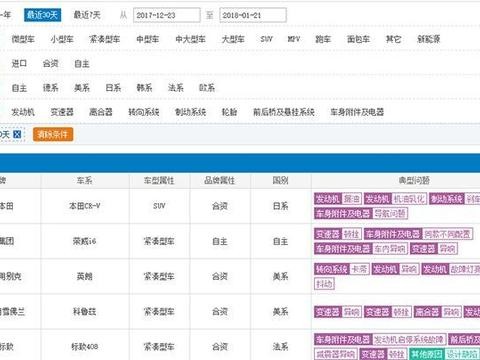The width and height of the screenshot is (480, 360).
Task: Filter problems by 发动机 in filter bar
Action: [23, 112]
